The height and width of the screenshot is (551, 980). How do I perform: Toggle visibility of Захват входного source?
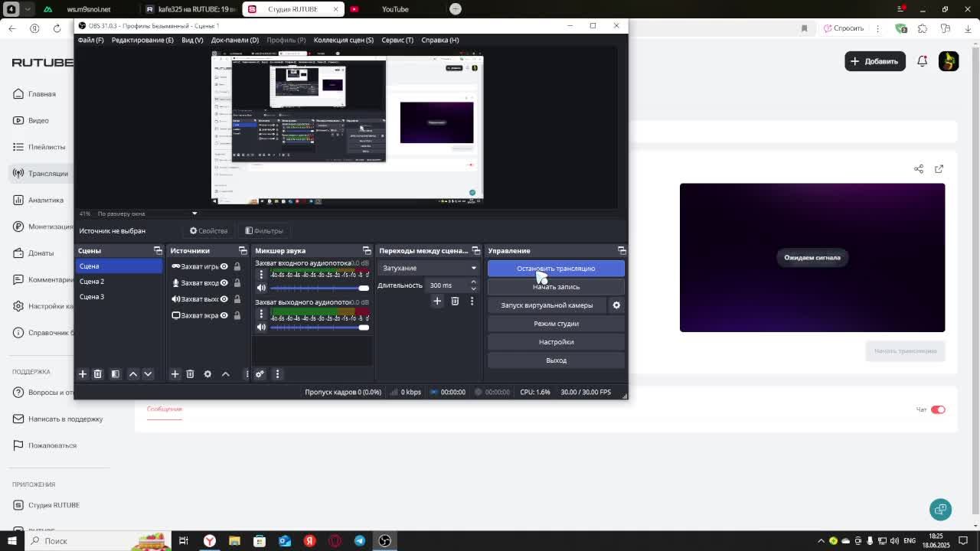224,282
